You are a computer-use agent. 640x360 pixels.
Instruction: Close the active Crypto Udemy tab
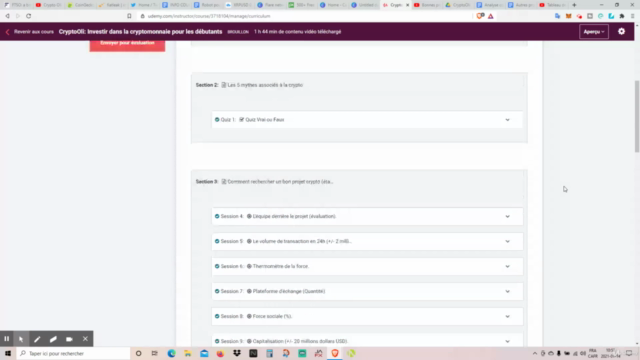[x=407, y=5]
